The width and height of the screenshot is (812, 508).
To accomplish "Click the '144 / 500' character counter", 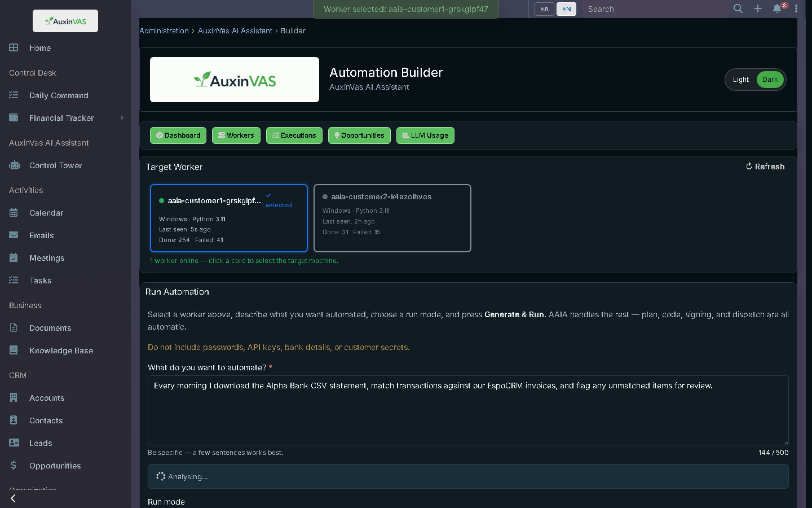I will 774,453.
